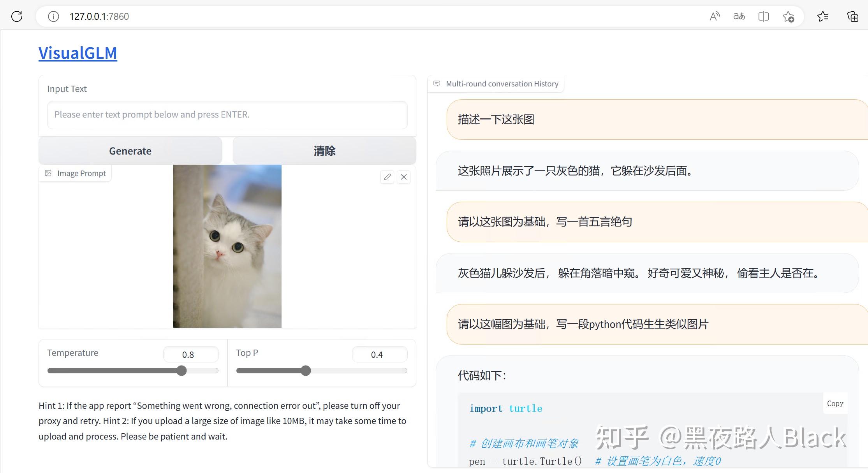Adjust the Temperature slider handle

(181, 371)
